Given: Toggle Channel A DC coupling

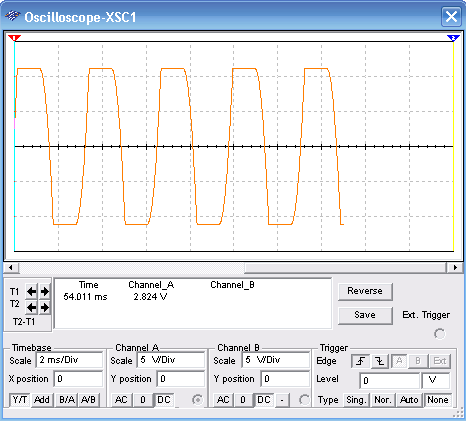Looking at the screenshot, I should click(x=164, y=400).
